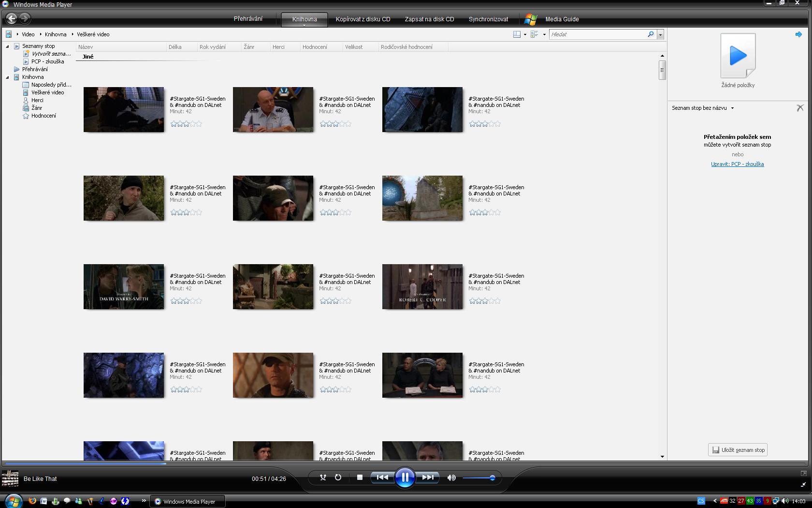Sort by the Název column header
Screen dimensions: 812x508
[121, 47]
